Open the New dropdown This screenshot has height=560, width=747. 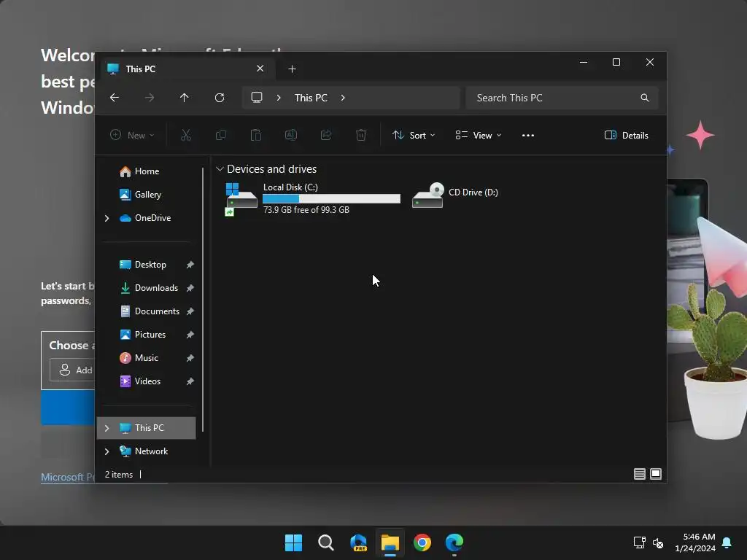(x=132, y=135)
